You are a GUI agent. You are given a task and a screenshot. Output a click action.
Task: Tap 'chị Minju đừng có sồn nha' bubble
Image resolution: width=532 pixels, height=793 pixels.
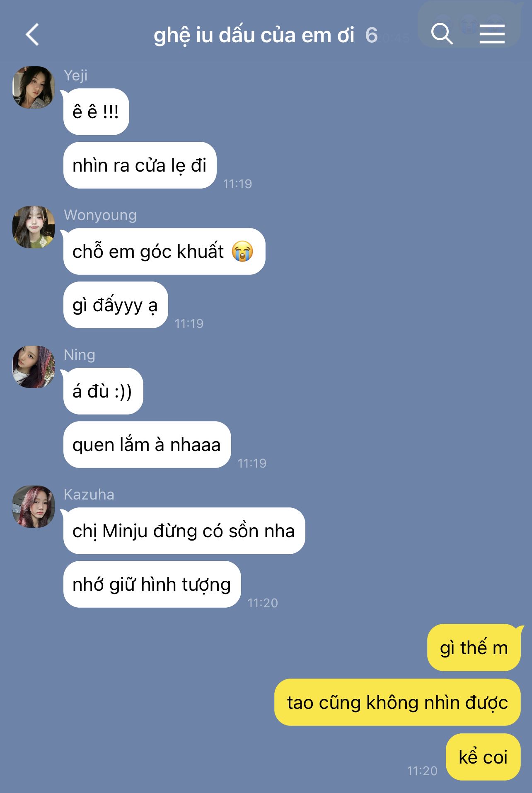coord(184,531)
